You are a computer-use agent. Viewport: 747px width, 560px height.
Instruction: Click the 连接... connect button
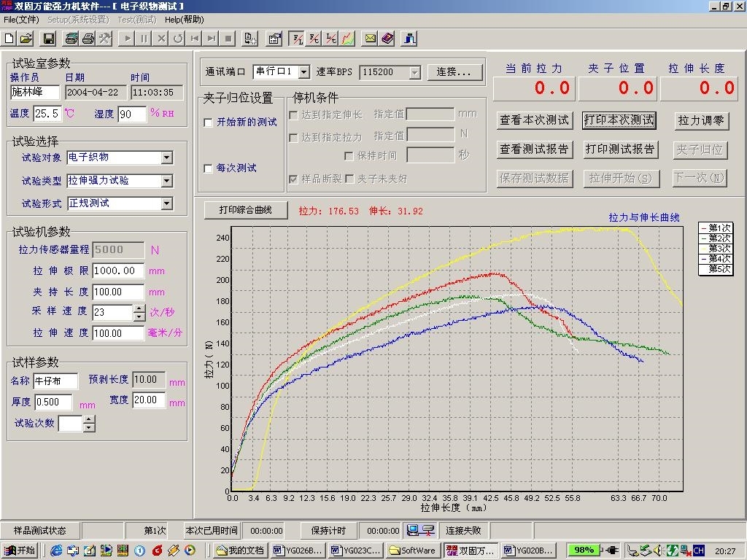[x=458, y=72]
